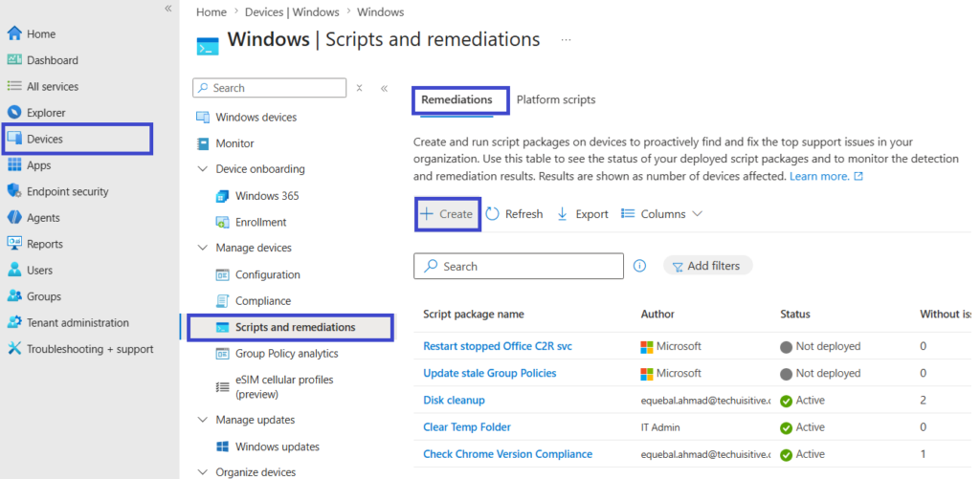The width and height of the screenshot is (980, 479).
Task: Sort by the Status column header
Action: point(795,315)
